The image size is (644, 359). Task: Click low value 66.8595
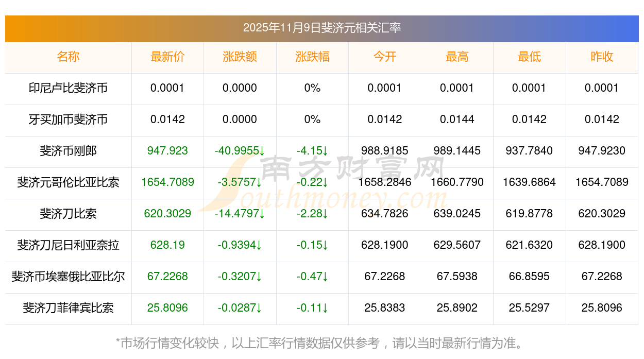click(529, 277)
